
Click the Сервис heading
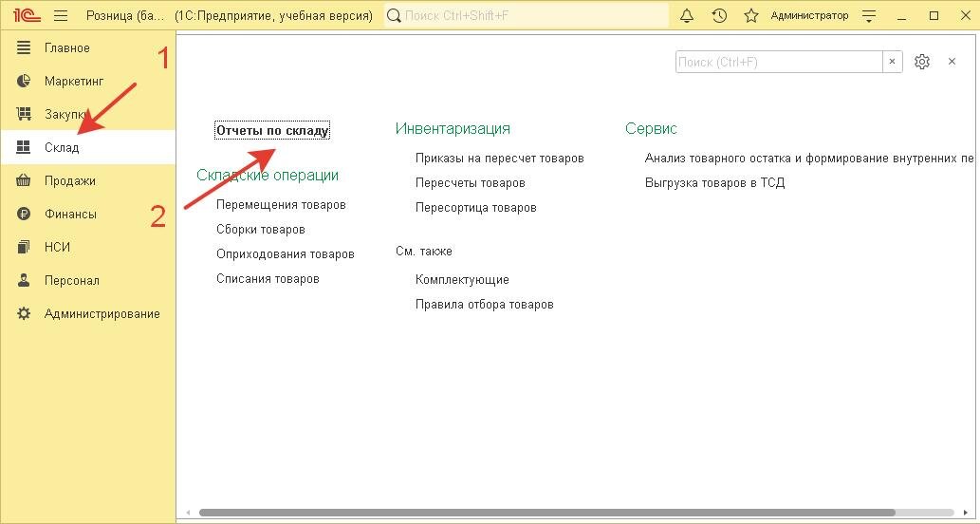[651, 129]
